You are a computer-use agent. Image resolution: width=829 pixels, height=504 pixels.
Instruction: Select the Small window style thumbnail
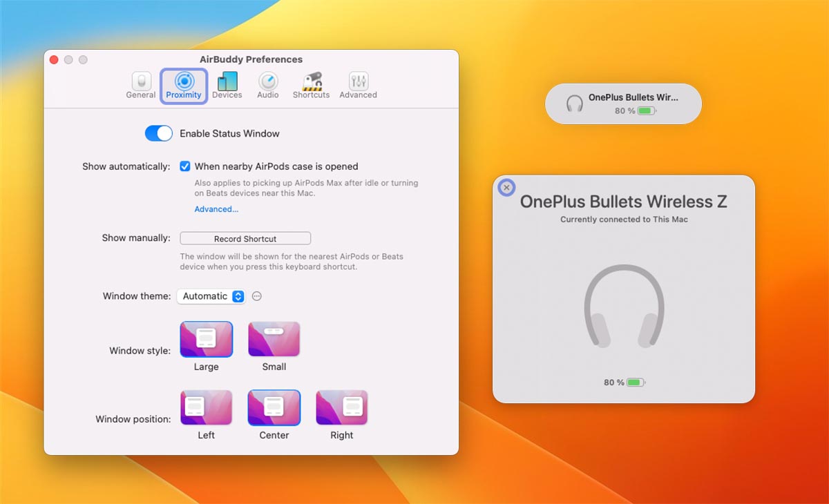pyautogui.click(x=274, y=339)
